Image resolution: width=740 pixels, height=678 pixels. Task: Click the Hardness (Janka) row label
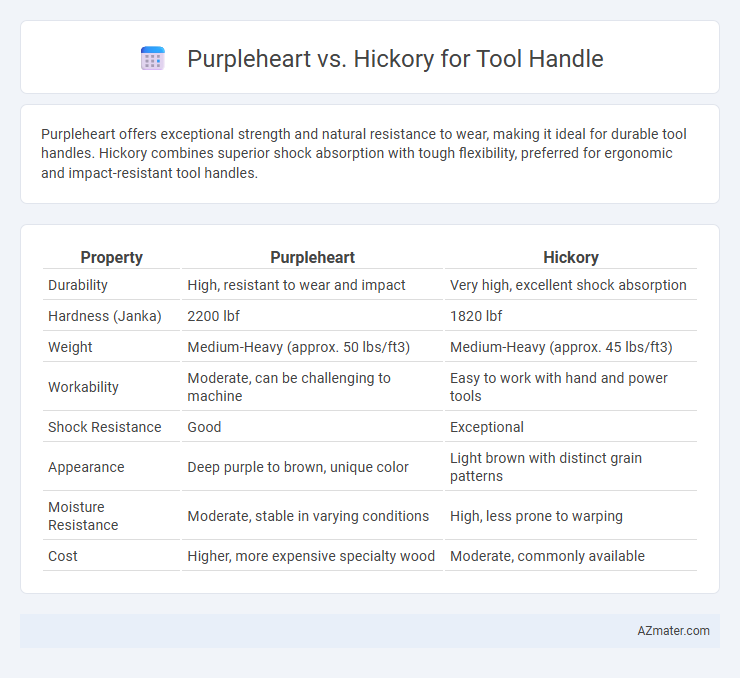coord(105,316)
